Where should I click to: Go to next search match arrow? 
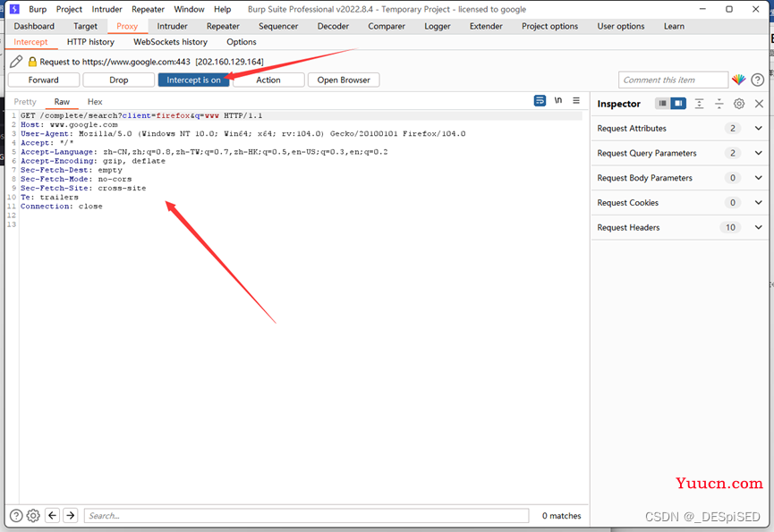pos(71,515)
